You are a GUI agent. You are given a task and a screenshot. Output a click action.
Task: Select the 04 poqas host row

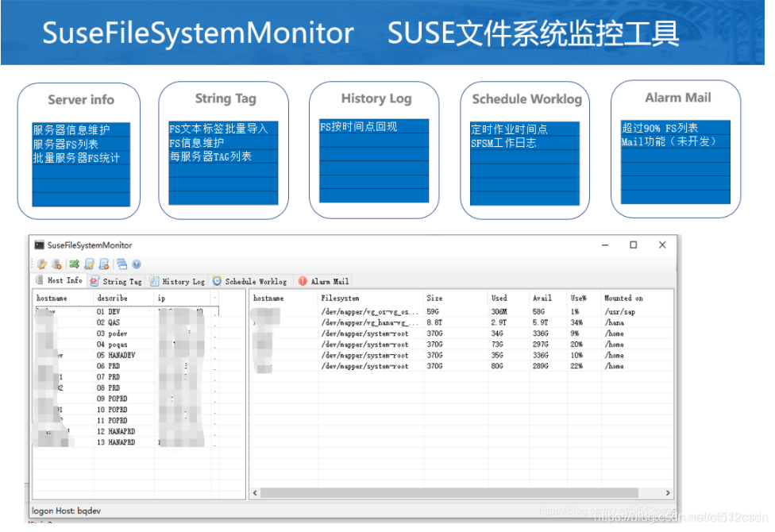pyautogui.click(x=126, y=344)
